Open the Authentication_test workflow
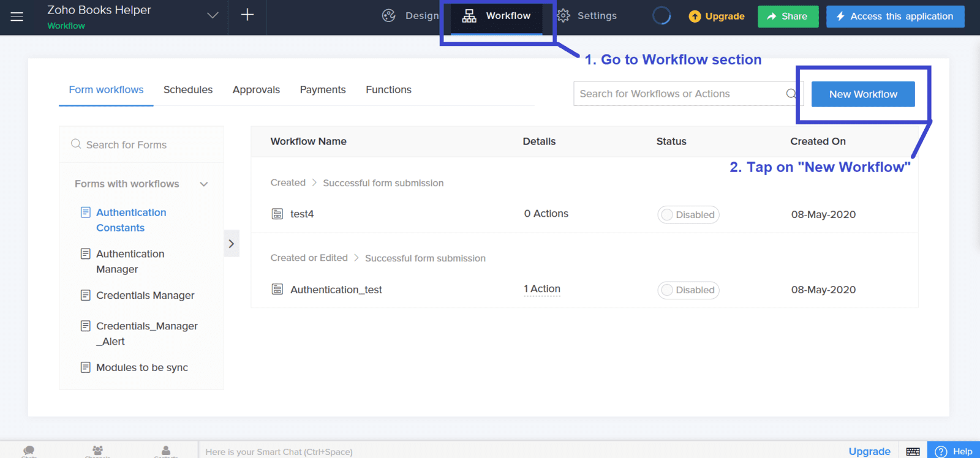Viewport: 980px width, 458px height. pos(336,290)
